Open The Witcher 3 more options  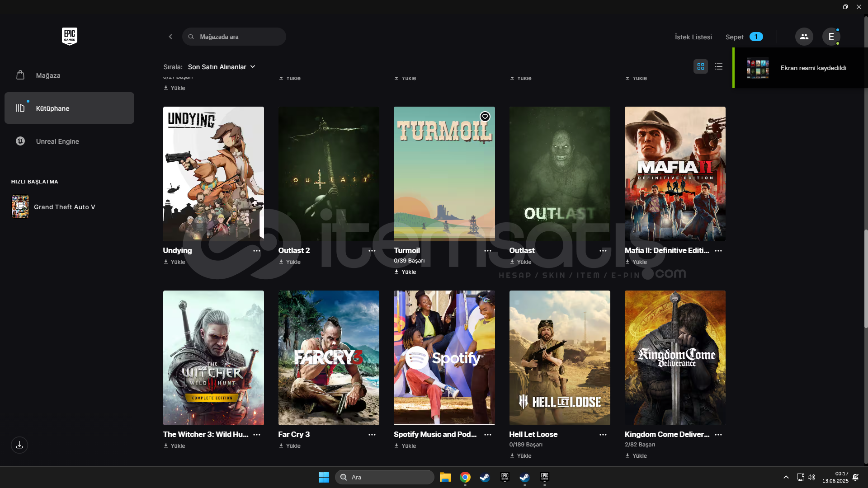click(257, 435)
